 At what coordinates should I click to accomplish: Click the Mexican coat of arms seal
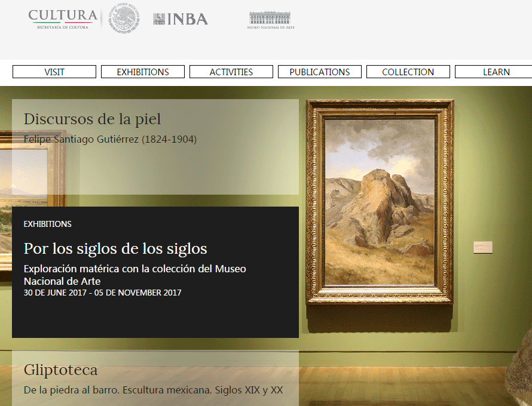[x=124, y=19]
